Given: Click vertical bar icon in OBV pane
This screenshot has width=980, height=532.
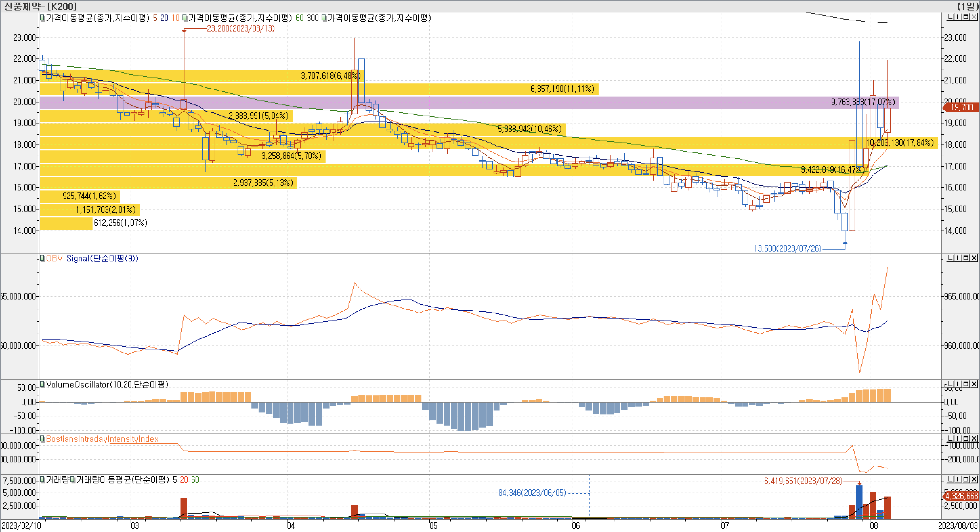Looking at the screenshot, I should 958,258.
